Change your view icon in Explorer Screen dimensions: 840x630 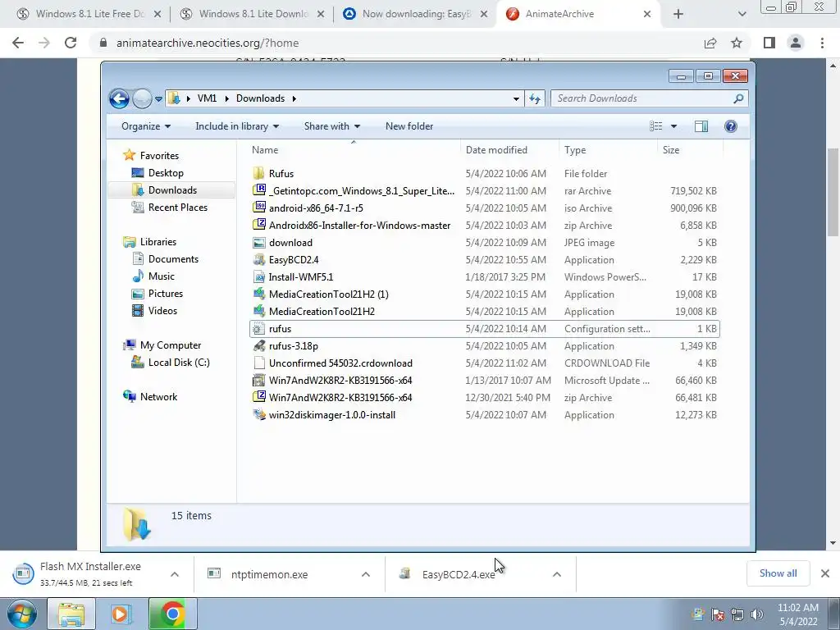click(x=655, y=126)
